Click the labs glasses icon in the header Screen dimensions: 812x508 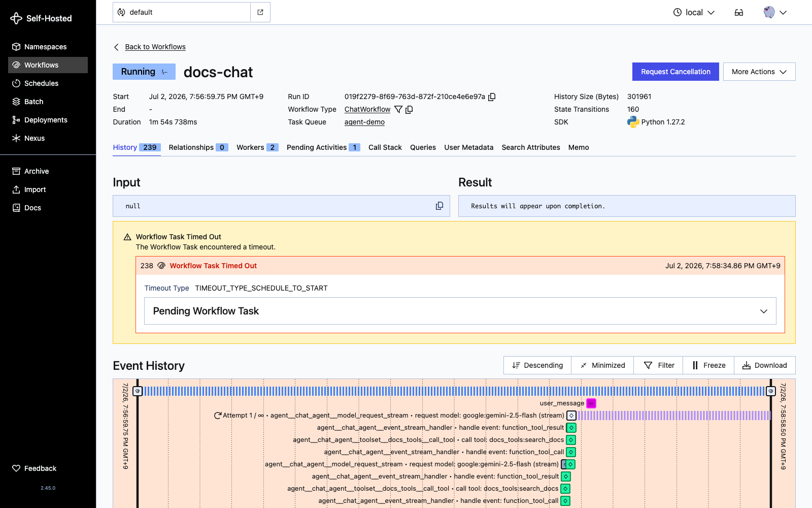[x=739, y=12]
